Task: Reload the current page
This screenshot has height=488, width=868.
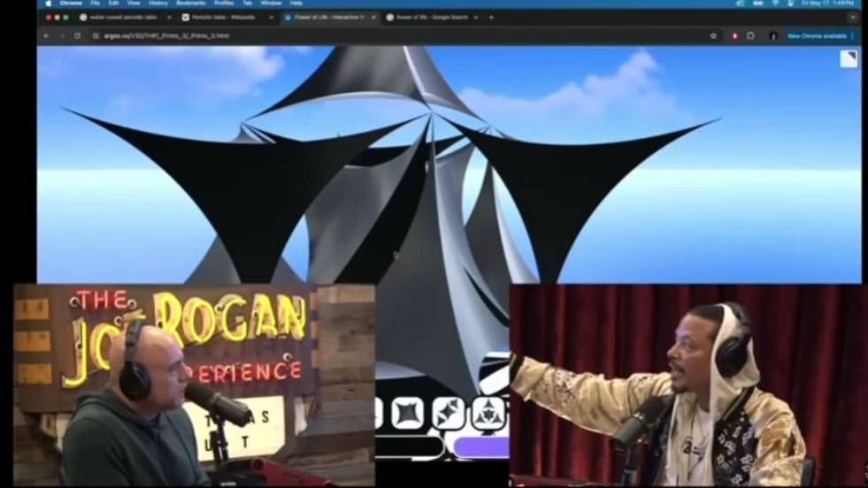Action: pyautogui.click(x=78, y=36)
